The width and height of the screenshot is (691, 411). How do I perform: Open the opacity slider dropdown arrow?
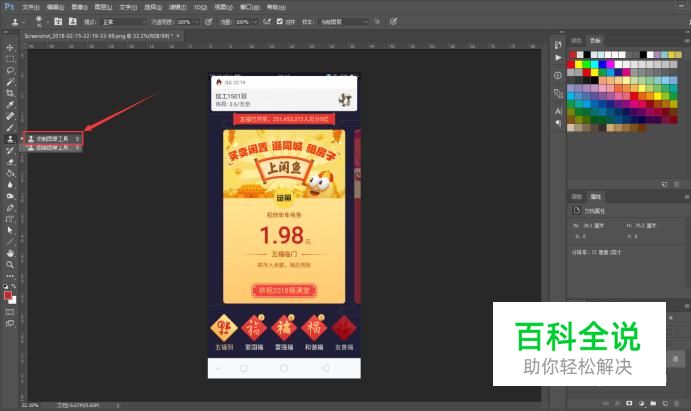coord(197,22)
